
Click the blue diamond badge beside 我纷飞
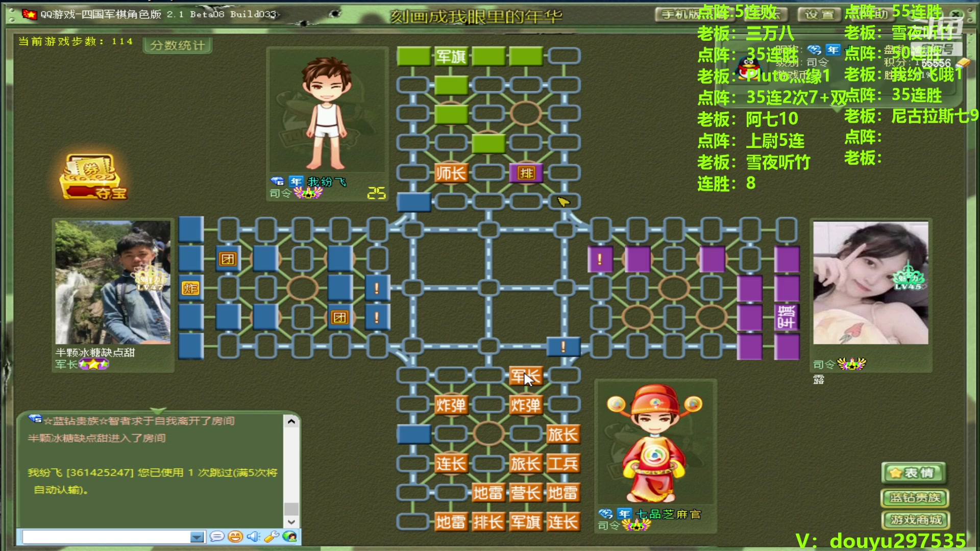click(277, 181)
